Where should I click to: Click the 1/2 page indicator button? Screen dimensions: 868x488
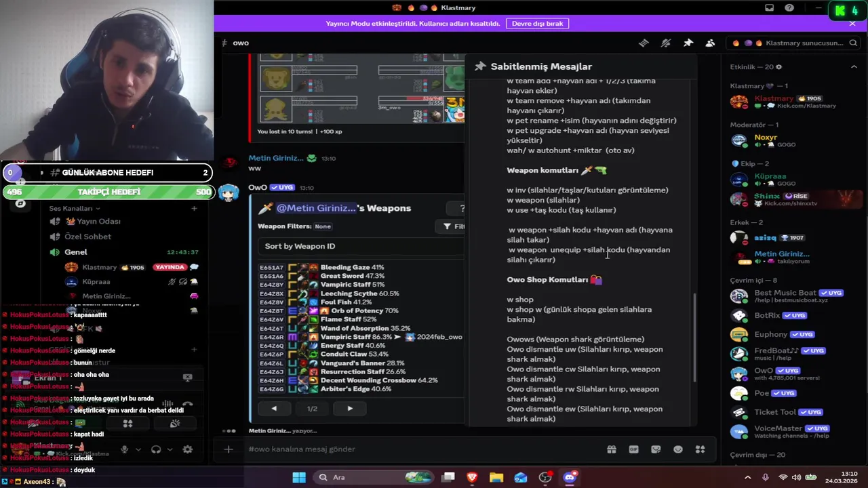[312, 409]
